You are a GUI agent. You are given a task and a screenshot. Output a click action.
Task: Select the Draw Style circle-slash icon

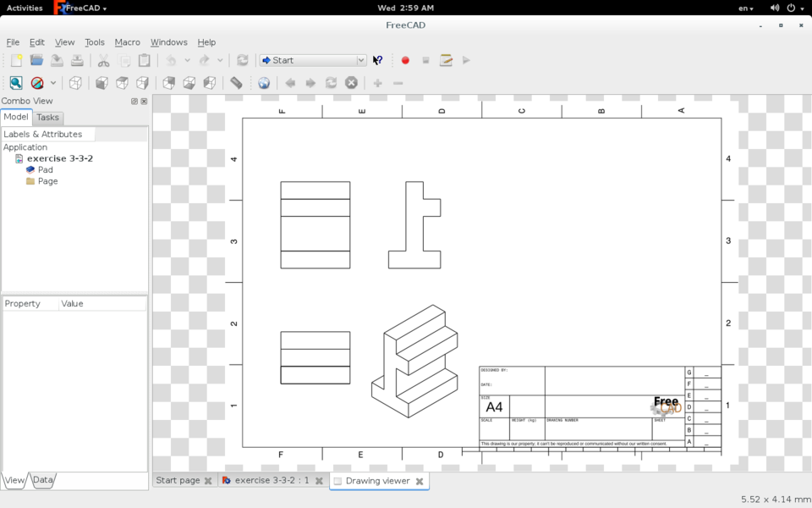[40, 82]
